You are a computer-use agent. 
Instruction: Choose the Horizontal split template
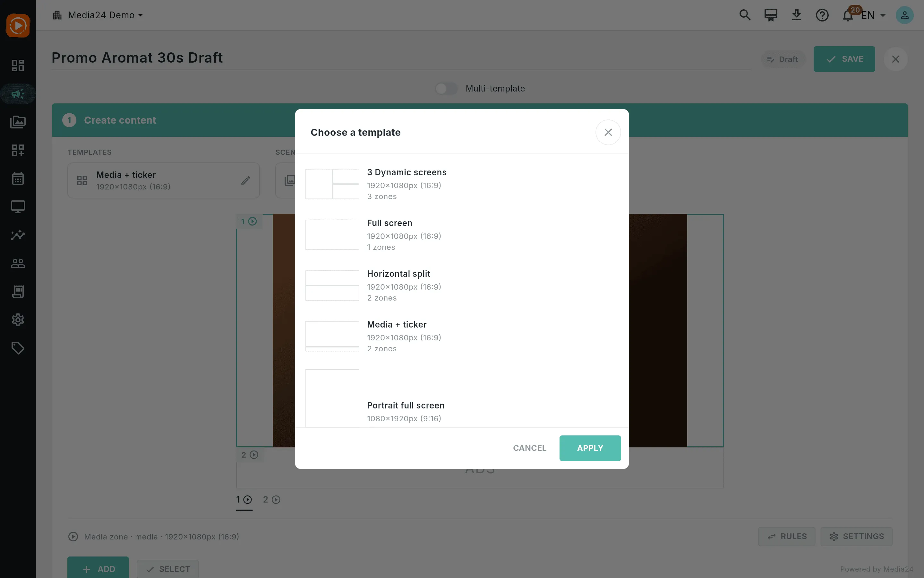462,285
